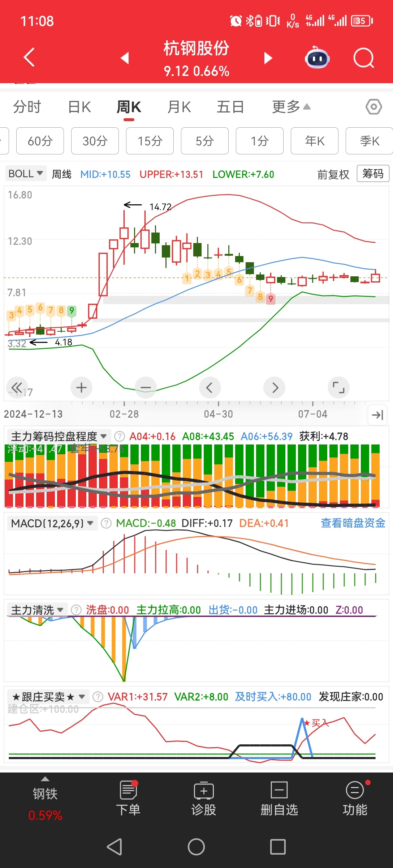The image size is (393, 868).
Task: Tap the red 9 sequence marker
Action: (x=271, y=299)
